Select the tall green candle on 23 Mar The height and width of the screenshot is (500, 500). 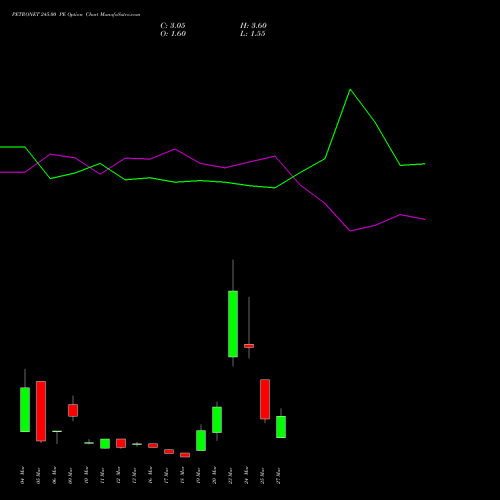pyautogui.click(x=233, y=324)
